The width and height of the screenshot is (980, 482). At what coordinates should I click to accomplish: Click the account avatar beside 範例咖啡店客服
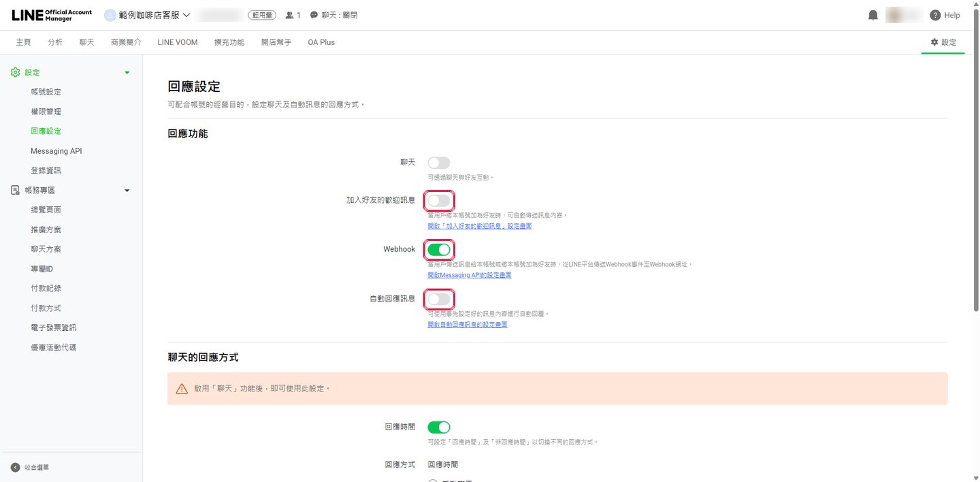(x=110, y=15)
